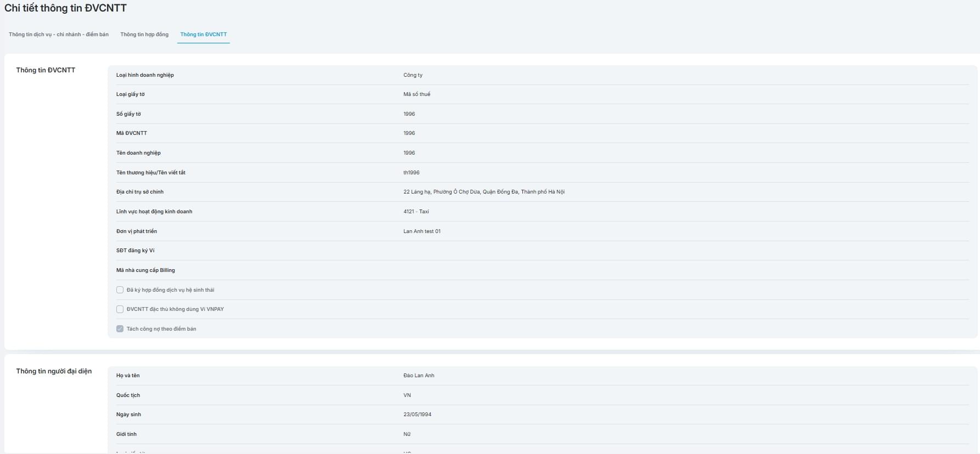The image size is (980, 454).
Task: Click the Chi tiết thông tin ĐVCNTT page heading
Action: 65,8
